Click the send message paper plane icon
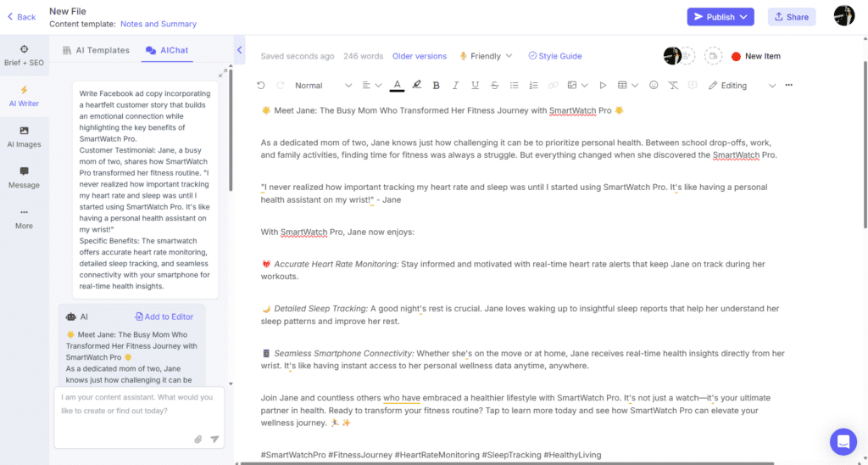 click(214, 439)
